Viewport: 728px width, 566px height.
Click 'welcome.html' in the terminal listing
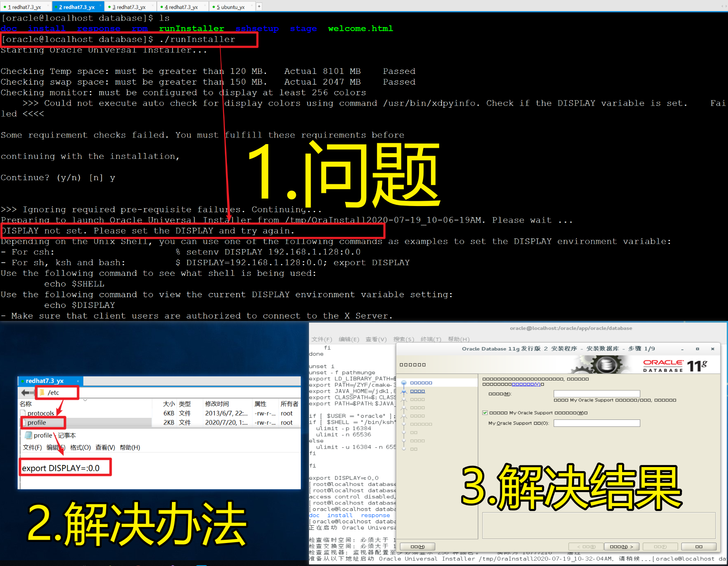(360, 28)
